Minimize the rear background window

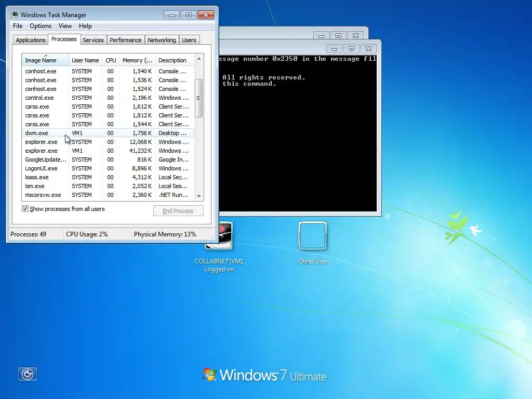[321, 36]
